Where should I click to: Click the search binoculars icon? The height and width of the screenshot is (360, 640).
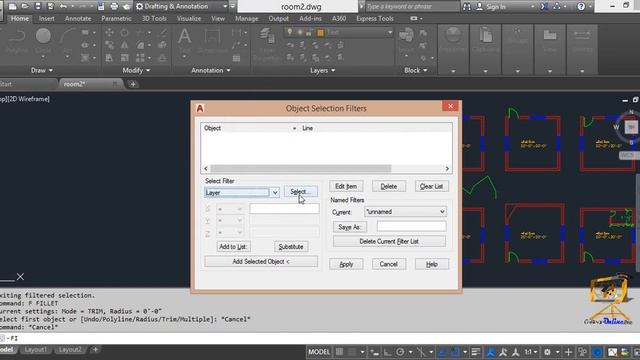pos(467,6)
